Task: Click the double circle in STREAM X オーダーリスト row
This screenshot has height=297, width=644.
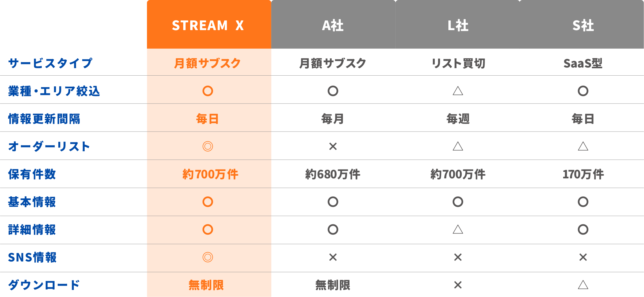Action: pyautogui.click(x=208, y=146)
